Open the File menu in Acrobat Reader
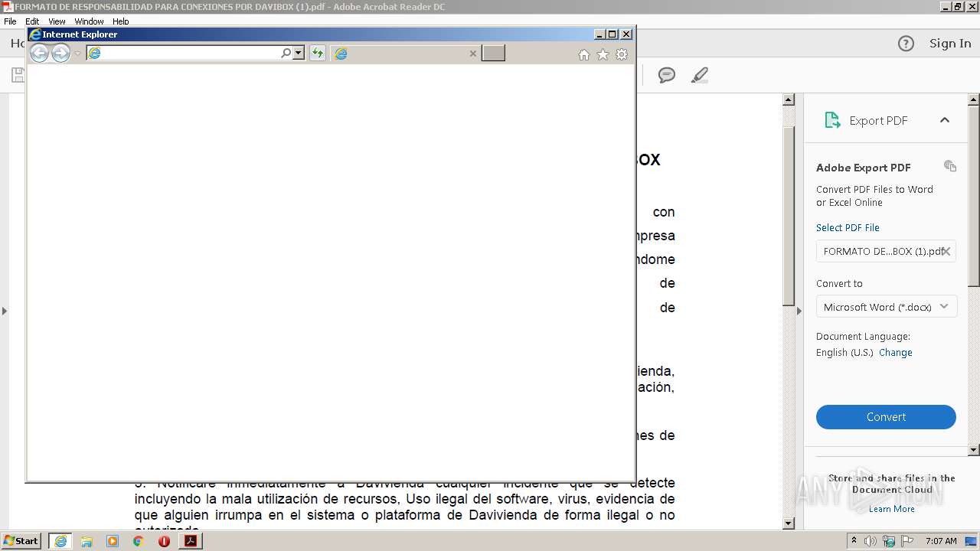 click(x=10, y=21)
